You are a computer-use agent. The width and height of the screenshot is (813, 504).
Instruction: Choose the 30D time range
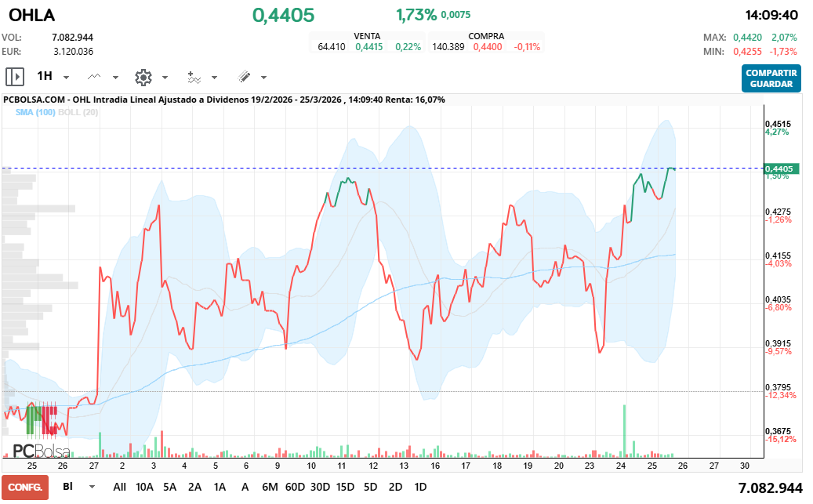pos(320,487)
